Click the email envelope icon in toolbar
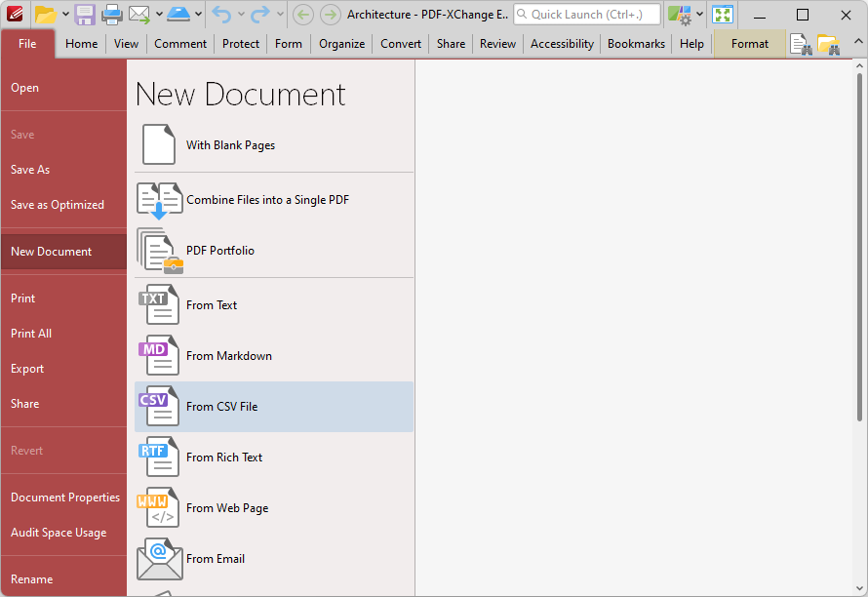 click(x=139, y=15)
